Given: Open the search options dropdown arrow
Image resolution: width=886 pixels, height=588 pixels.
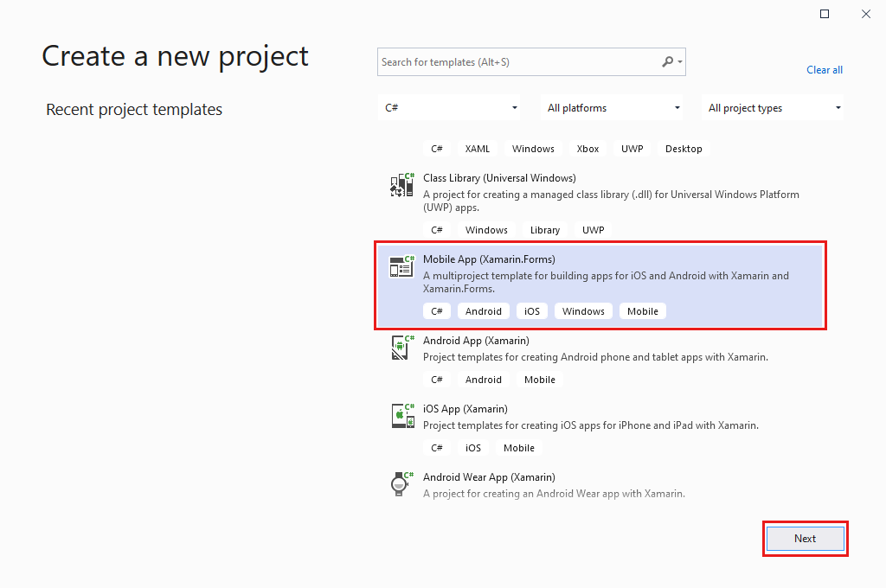Looking at the screenshot, I should coord(680,62).
